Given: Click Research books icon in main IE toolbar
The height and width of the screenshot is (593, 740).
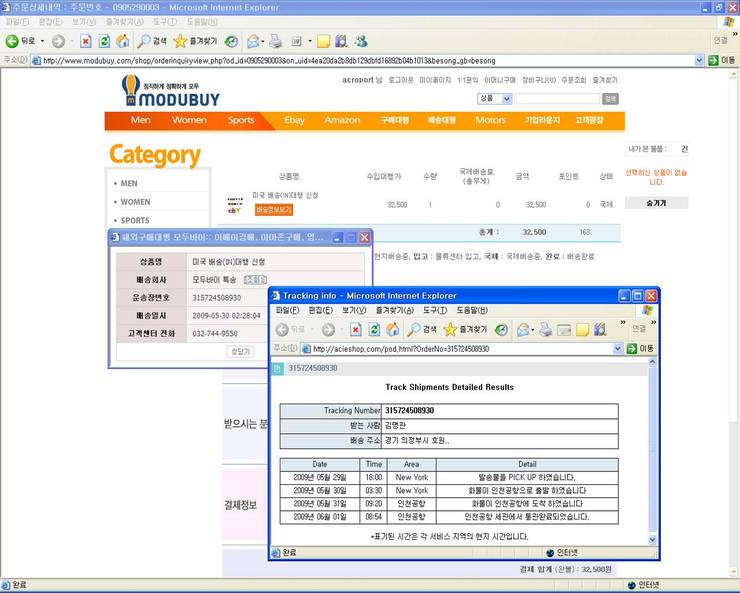Looking at the screenshot, I should click(341, 42).
